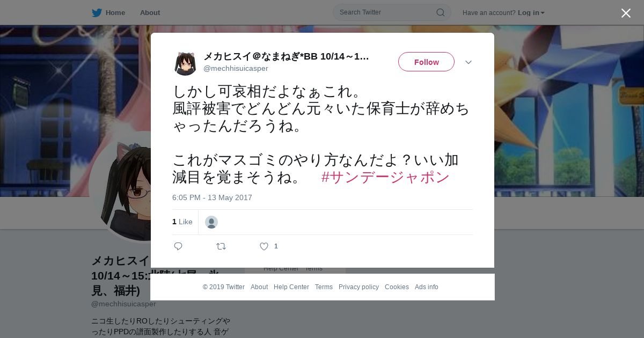644x338 pixels.
Task: View the liker's profile avatar
Action: [x=211, y=222]
